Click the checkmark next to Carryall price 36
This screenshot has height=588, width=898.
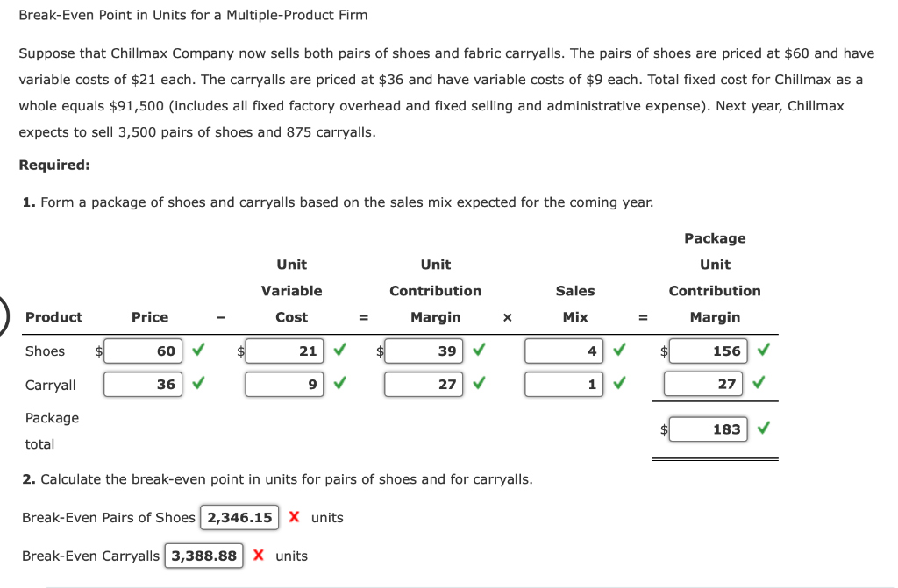point(197,384)
